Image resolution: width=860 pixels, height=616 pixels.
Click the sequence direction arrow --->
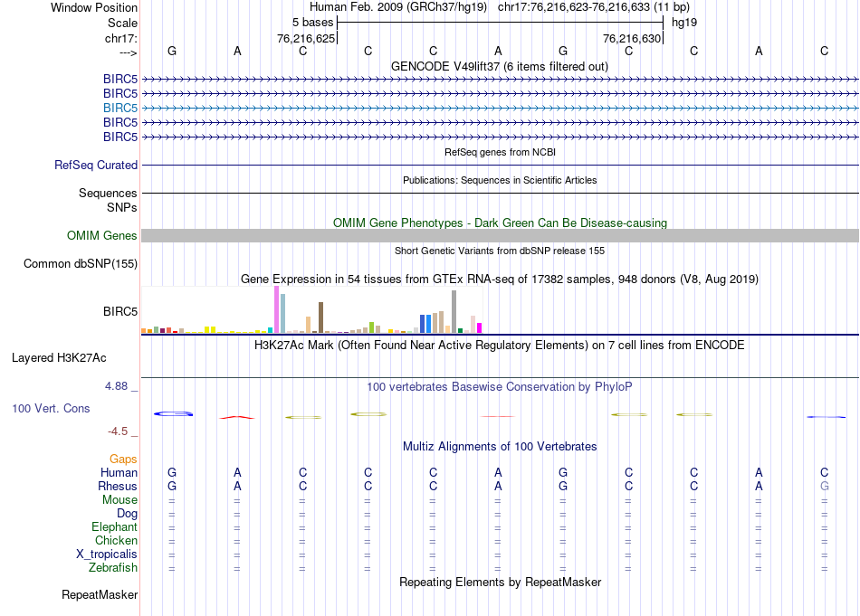[128, 52]
